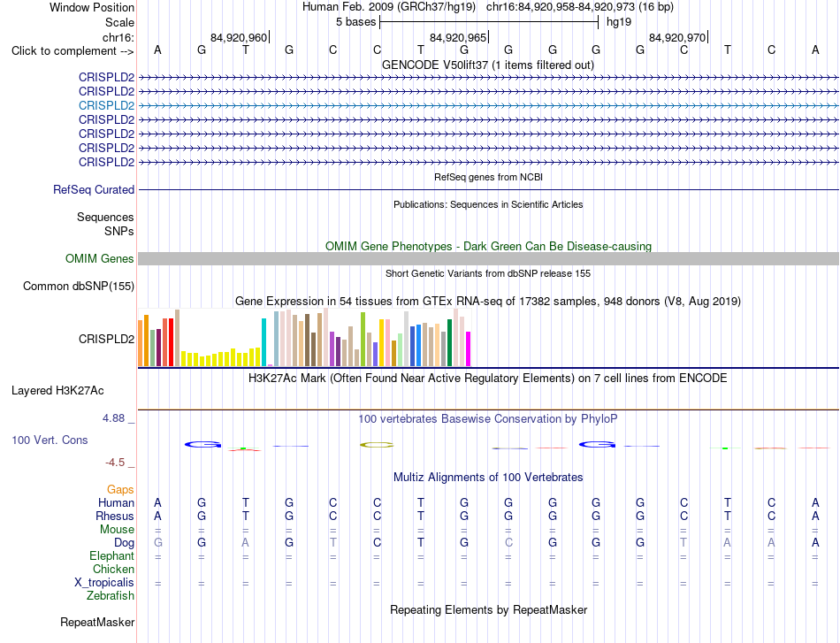This screenshot has width=840, height=643.
Task: Click the CRISPLD2 label beside GTEx bar chart
Action: click(x=106, y=339)
